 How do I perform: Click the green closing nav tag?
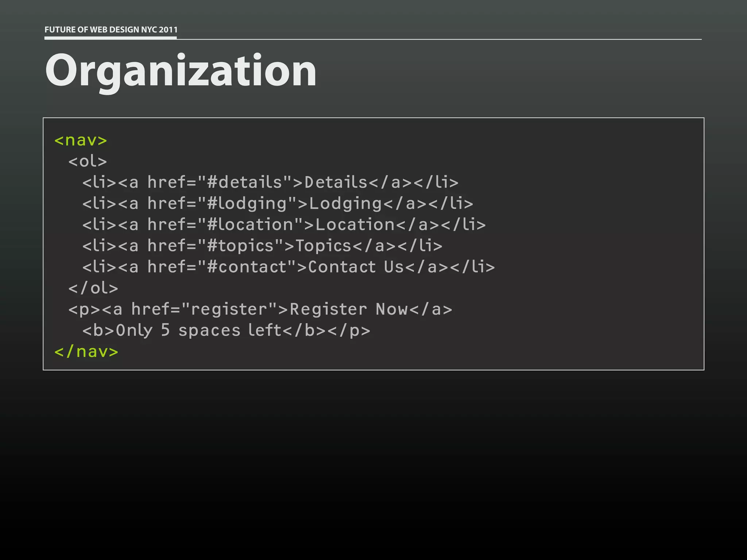(x=86, y=352)
